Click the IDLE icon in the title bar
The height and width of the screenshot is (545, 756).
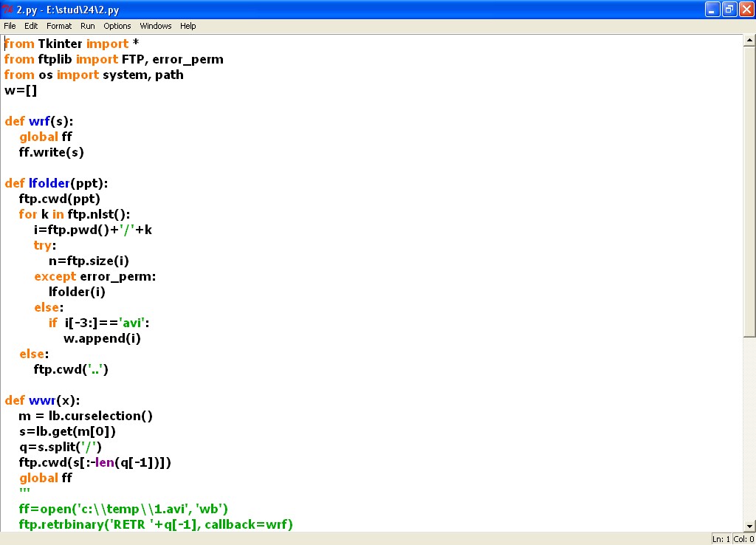pyautogui.click(x=7, y=10)
